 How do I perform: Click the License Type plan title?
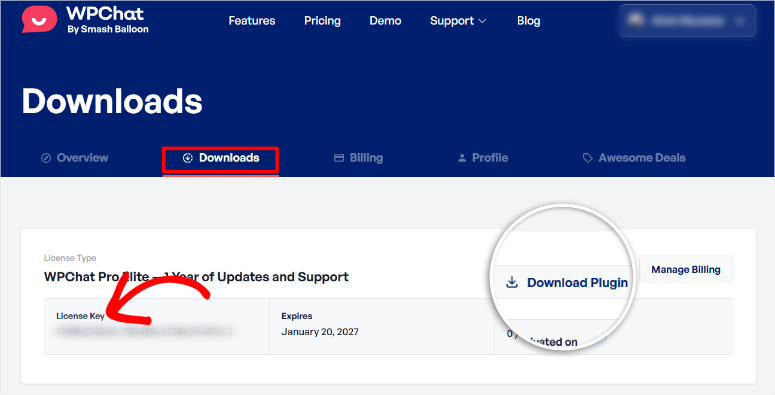tap(196, 277)
